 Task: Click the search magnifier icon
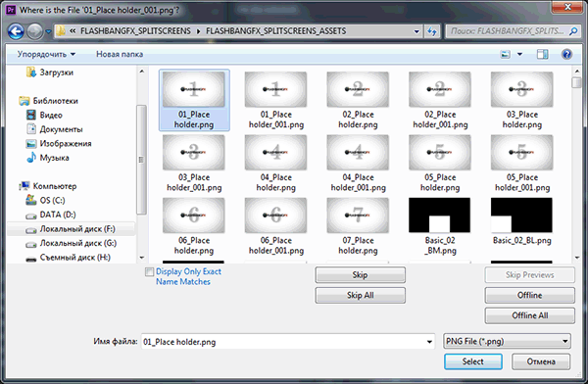[x=573, y=31]
